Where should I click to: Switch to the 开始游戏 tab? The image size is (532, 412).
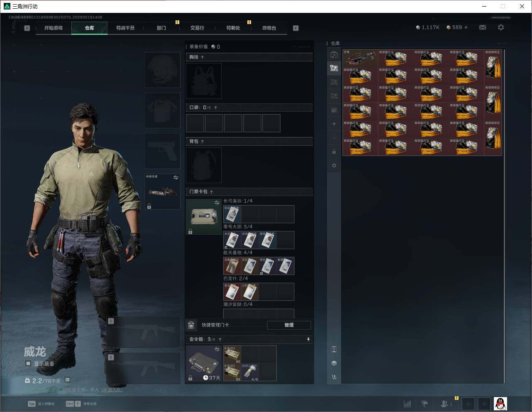(54, 28)
